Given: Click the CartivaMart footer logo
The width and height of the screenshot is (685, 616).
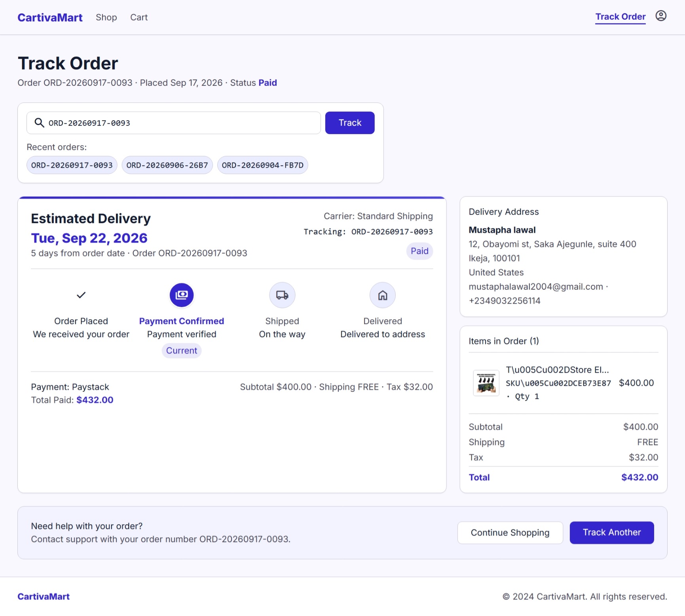Looking at the screenshot, I should (44, 596).
